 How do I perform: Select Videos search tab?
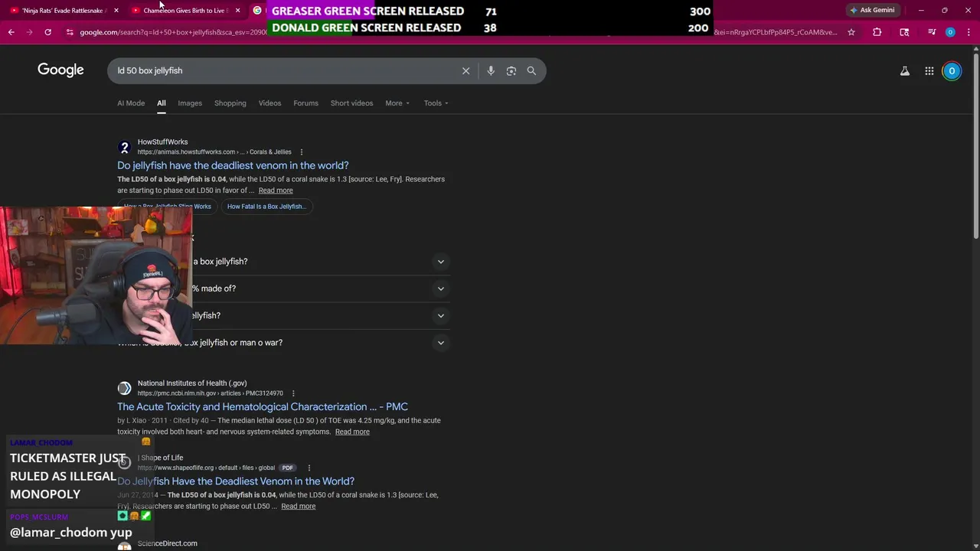coord(269,103)
